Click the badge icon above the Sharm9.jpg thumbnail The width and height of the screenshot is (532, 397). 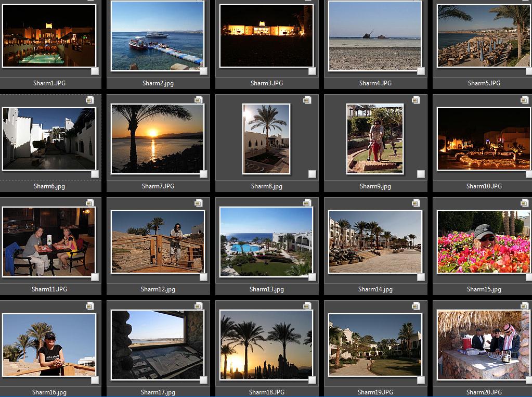416,100
